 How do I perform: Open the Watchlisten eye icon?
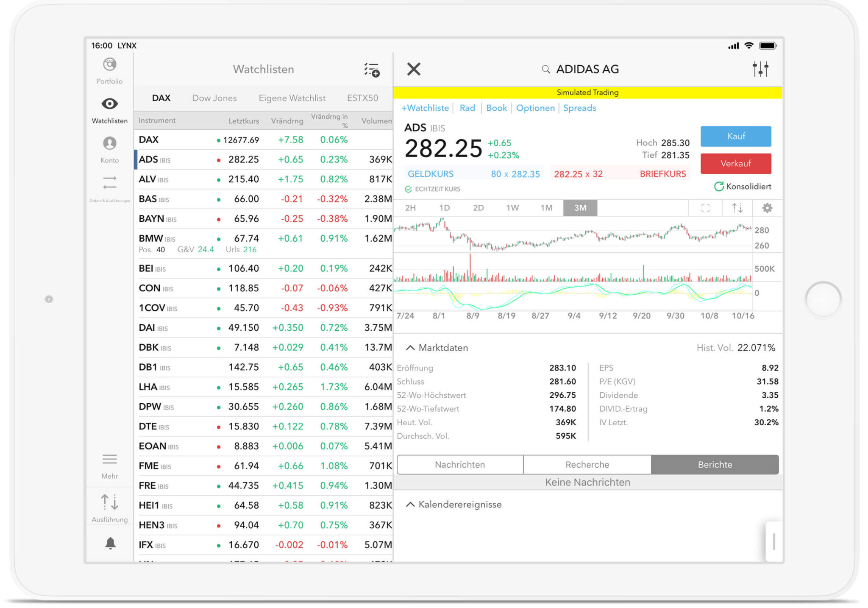pos(109,103)
